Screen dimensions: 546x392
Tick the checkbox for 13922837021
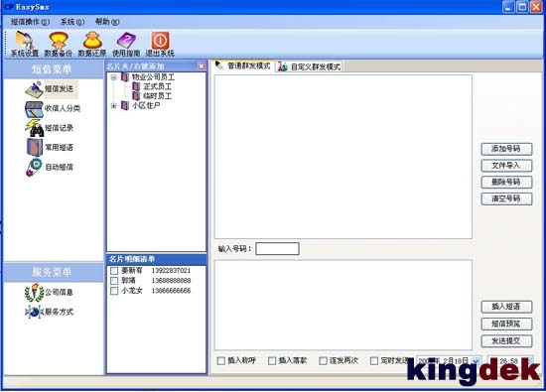(x=114, y=271)
